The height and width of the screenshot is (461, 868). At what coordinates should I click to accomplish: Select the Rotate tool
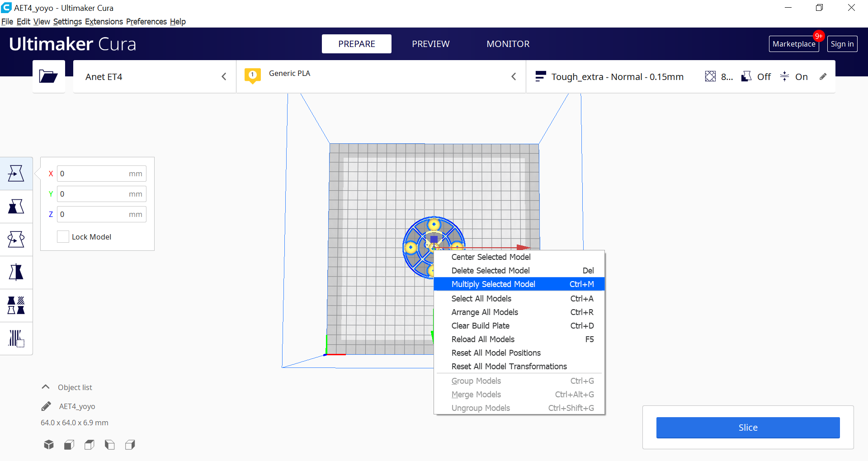tap(16, 240)
